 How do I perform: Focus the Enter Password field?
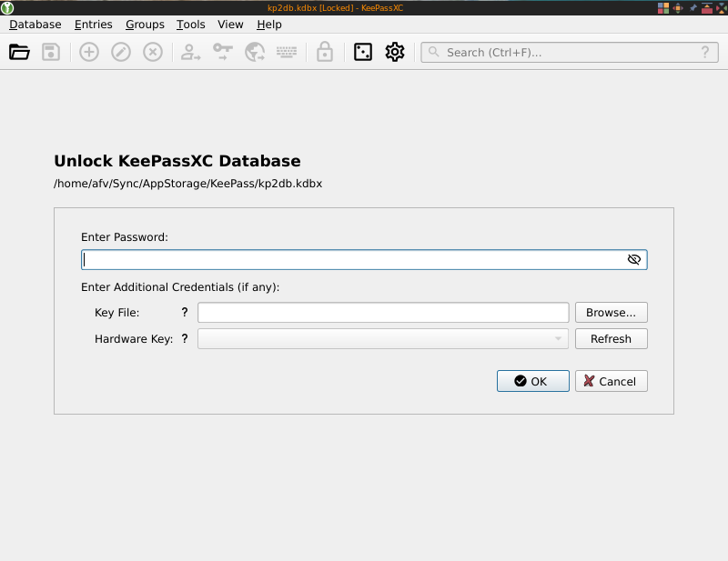364,259
